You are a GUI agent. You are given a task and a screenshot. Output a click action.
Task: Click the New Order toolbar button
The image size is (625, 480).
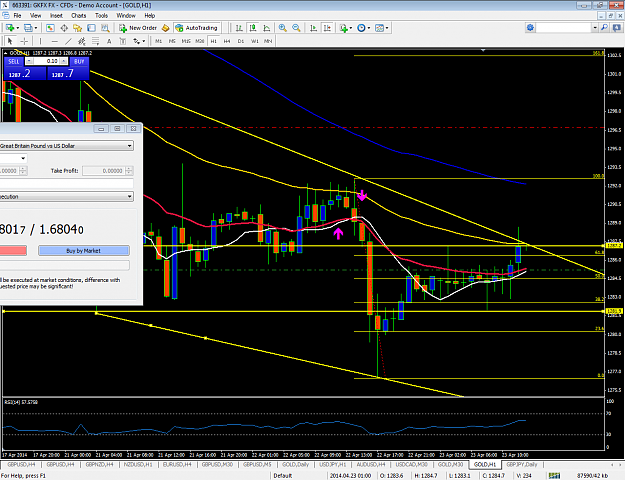point(138,28)
